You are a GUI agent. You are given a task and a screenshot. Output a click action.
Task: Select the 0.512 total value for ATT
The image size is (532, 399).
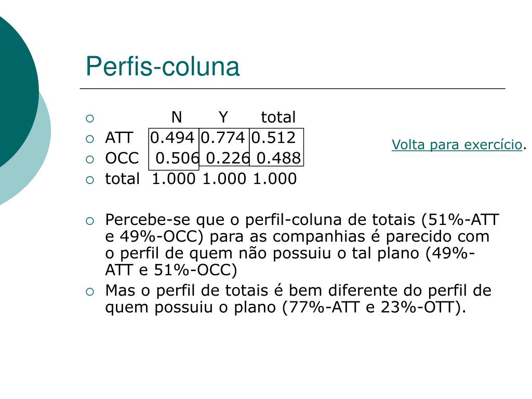[273, 138]
